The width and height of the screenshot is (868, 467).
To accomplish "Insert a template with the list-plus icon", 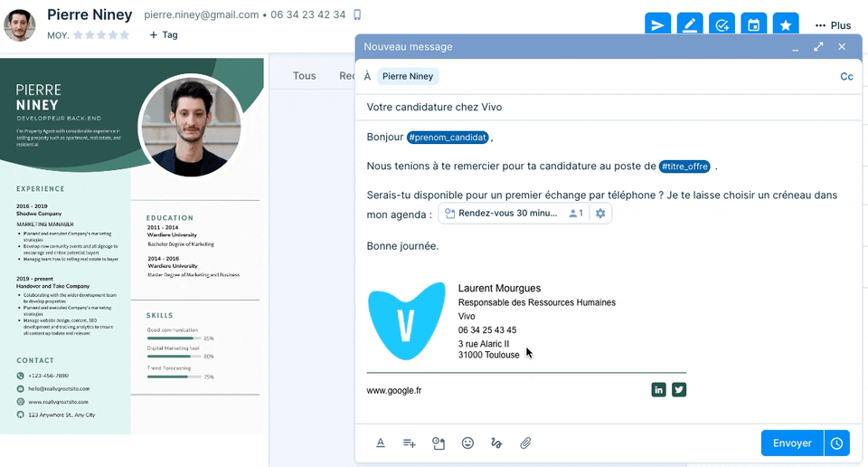I will pos(409,443).
